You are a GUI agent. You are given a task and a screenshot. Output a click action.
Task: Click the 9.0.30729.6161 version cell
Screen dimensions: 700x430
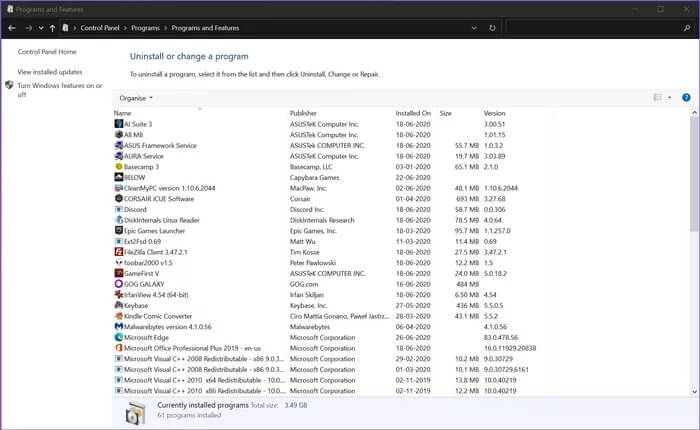(x=506, y=369)
